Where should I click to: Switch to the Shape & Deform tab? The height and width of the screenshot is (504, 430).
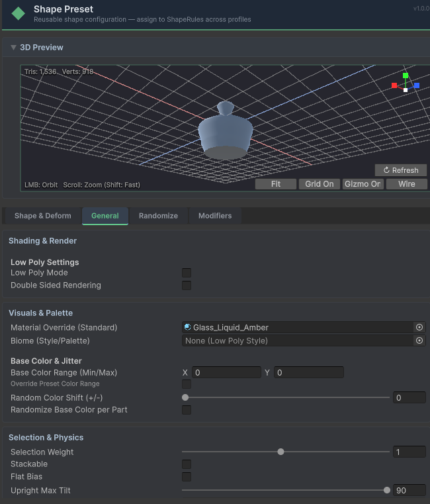tap(42, 216)
